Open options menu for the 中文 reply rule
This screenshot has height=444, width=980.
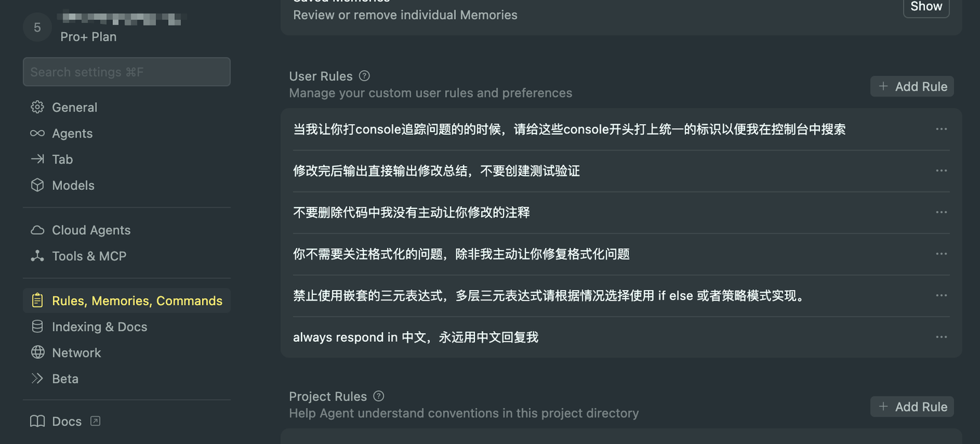[x=941, y=336]
